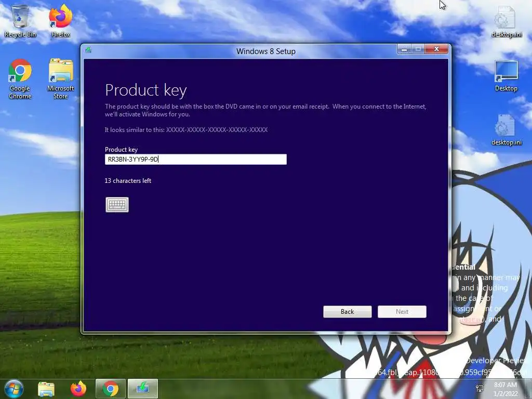532x399 pixels.
Task: Launch Firefox from the desktop icon
Action: 61,21
